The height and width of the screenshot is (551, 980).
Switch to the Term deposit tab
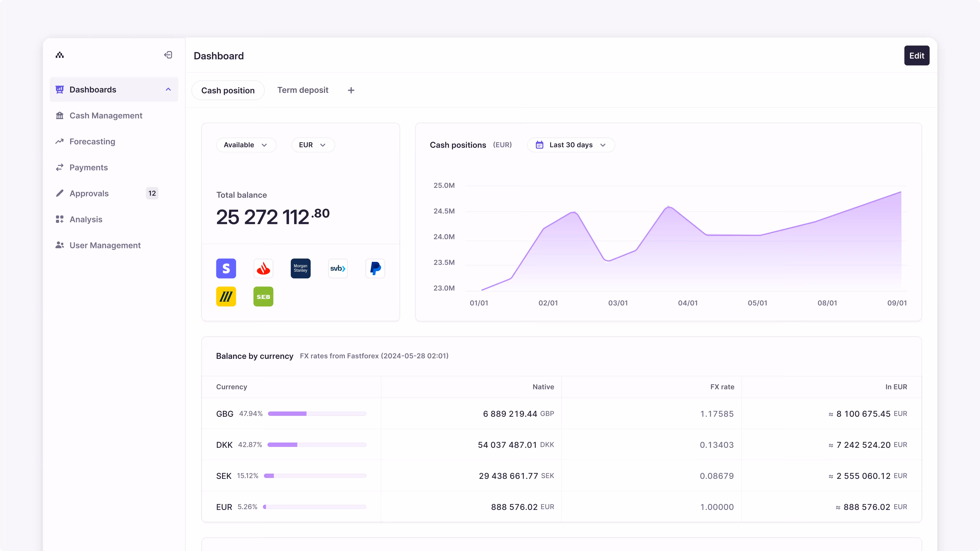[x=303, y=90]
